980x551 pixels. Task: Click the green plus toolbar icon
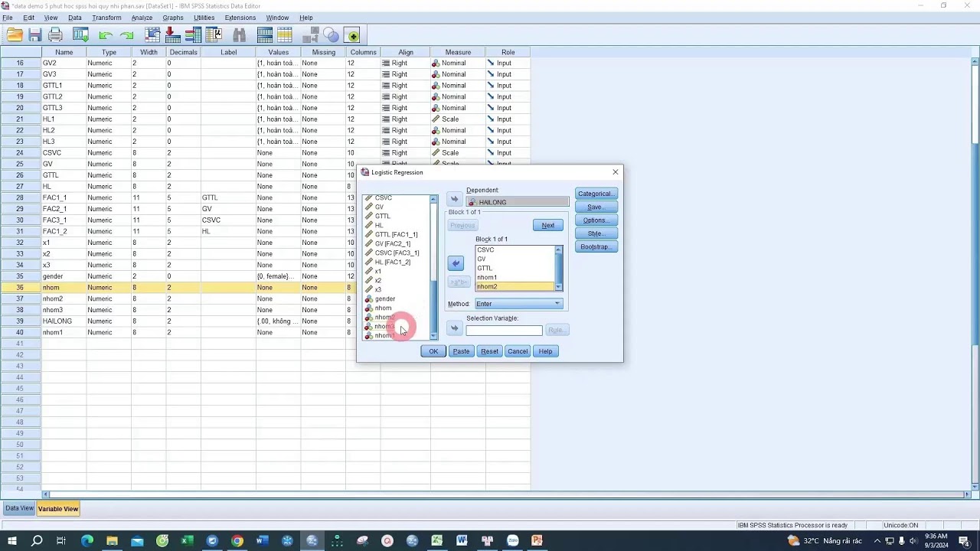pyautogui.click(x=352, y=35)
